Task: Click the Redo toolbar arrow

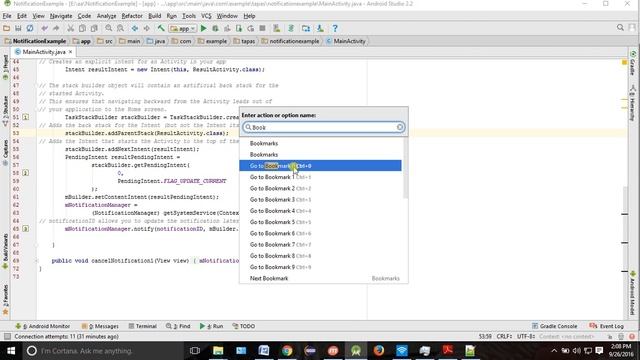Action: tap(56, 28)
